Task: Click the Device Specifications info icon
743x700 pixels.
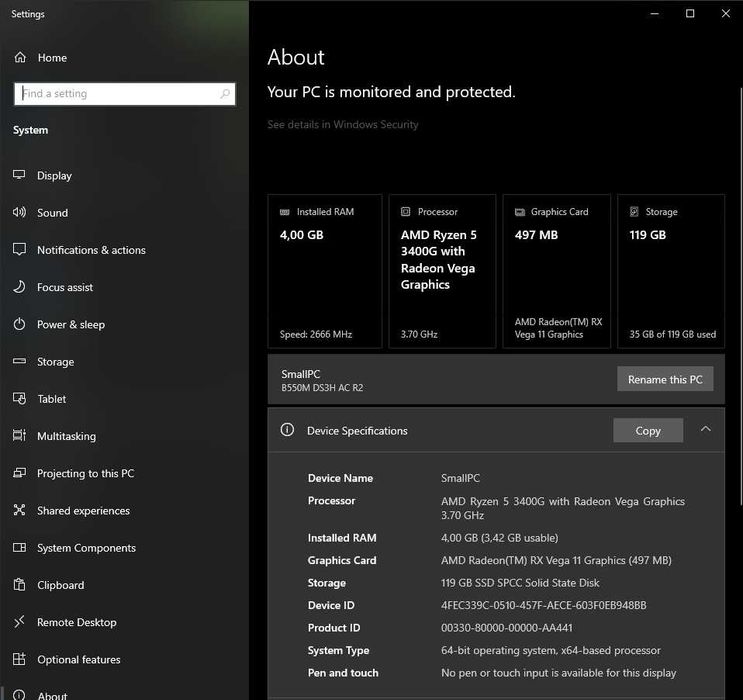Action: 287,430
